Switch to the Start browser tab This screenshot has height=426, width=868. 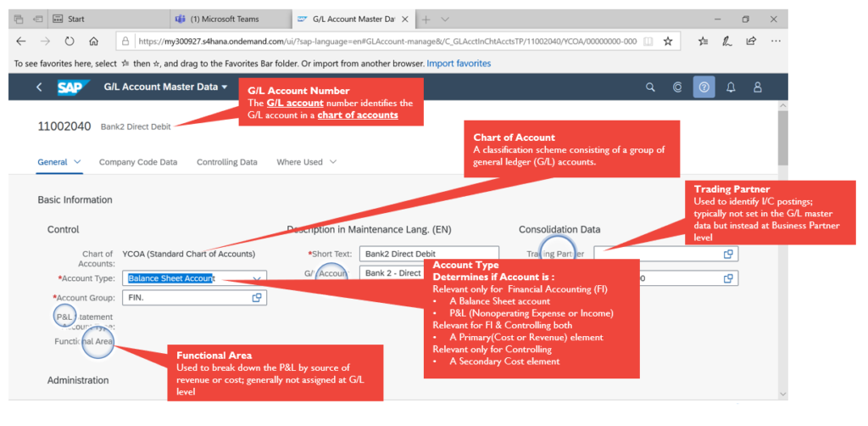(109, 19)
